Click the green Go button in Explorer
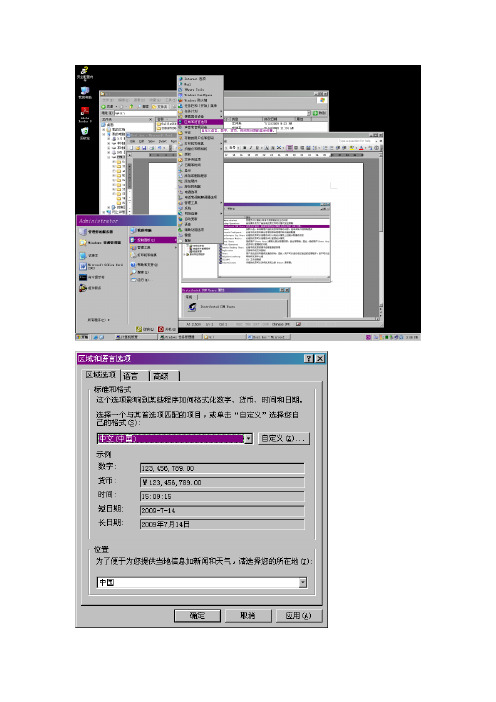 [319, 113]
